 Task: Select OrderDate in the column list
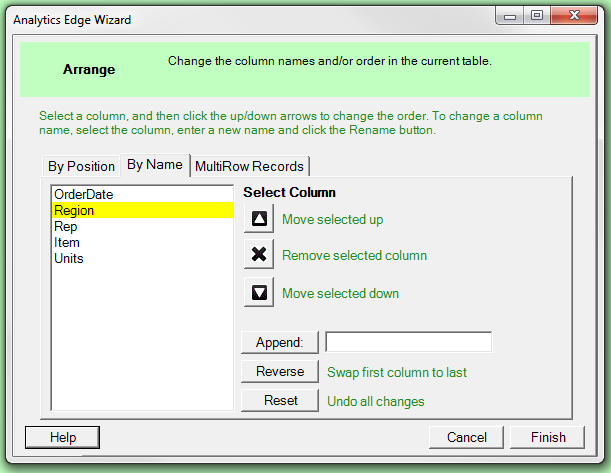pos(83,194)
